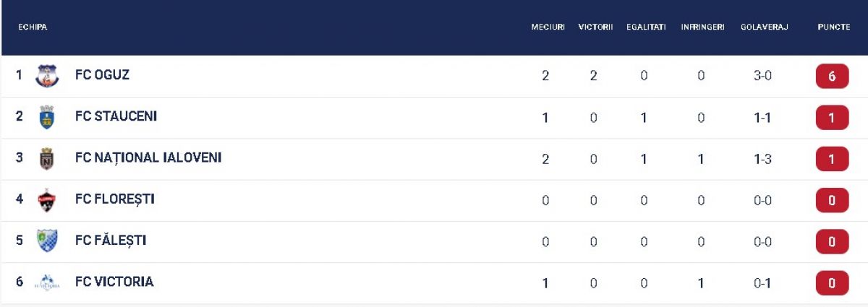868x307 pixels.
Task: Click the FC Fălești club crest
Action: tap(47, 241)
